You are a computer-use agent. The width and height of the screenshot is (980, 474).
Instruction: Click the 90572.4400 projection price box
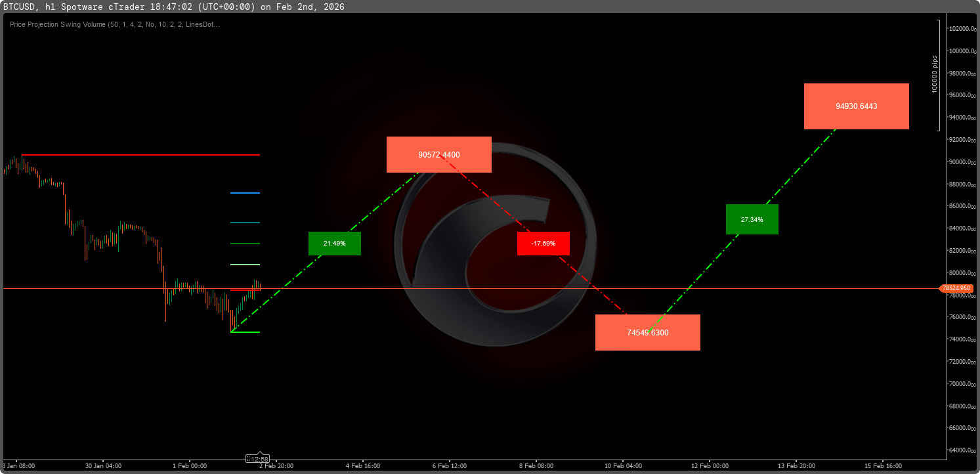(438, 154)
